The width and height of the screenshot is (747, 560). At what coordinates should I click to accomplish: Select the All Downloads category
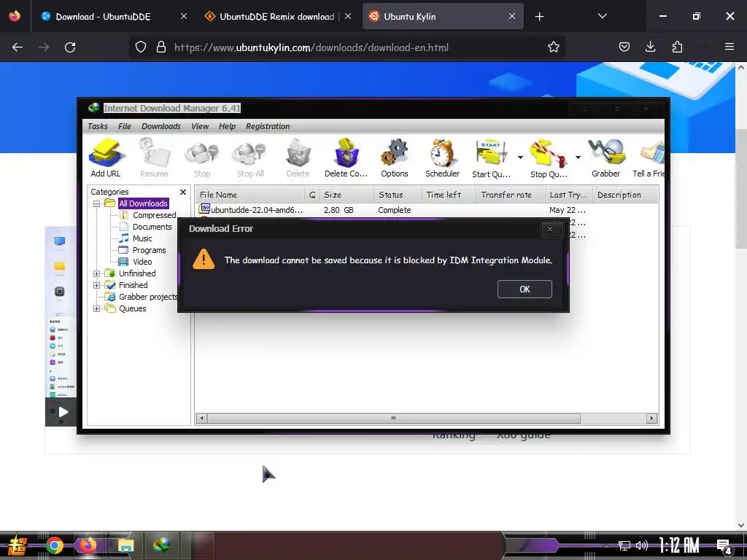[x=143, y=203]
